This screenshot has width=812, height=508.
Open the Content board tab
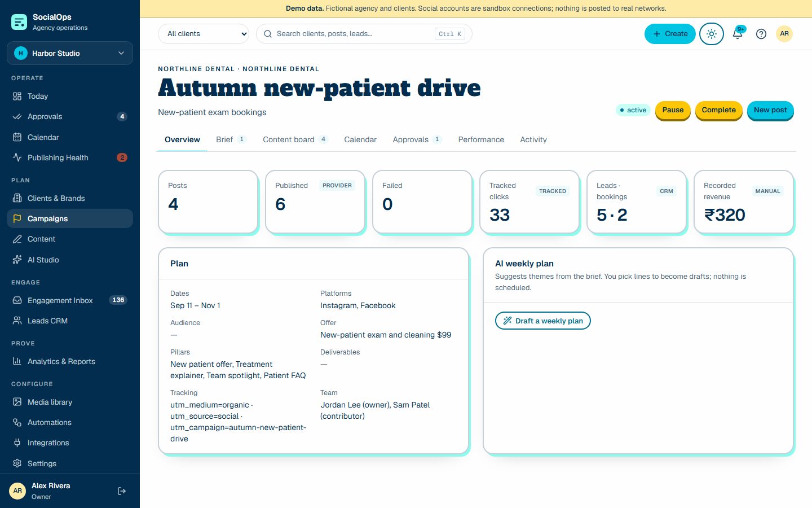295,139
